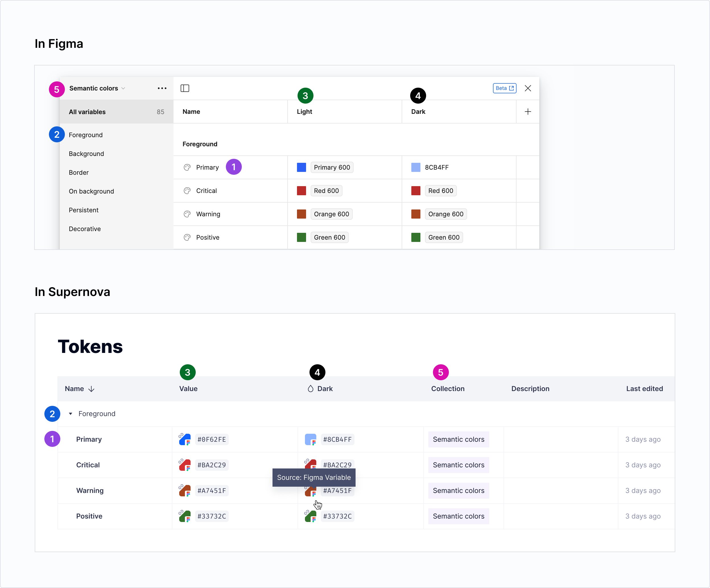Viewport: 710px width, 588px height.
Task: Select the Warning token name in Supernova
Action: 90,491
